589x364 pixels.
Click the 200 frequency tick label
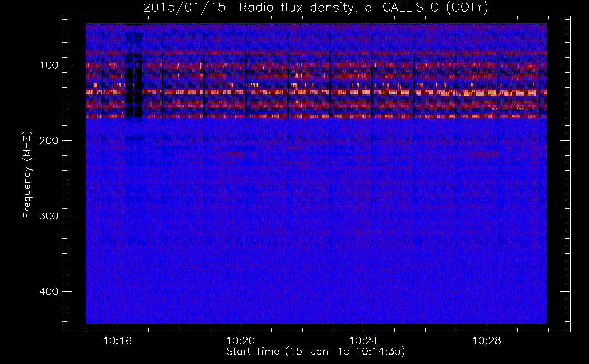(x=49, y=141)
